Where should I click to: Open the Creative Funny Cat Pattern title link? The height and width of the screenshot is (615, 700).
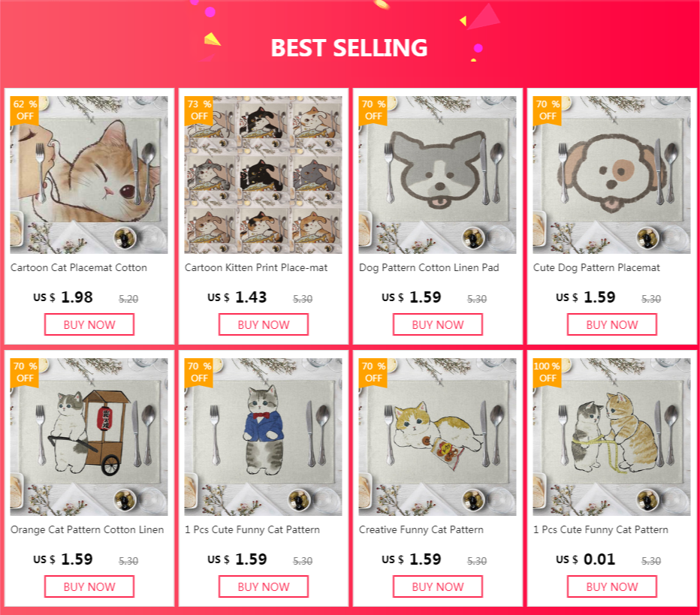point(421,529)
